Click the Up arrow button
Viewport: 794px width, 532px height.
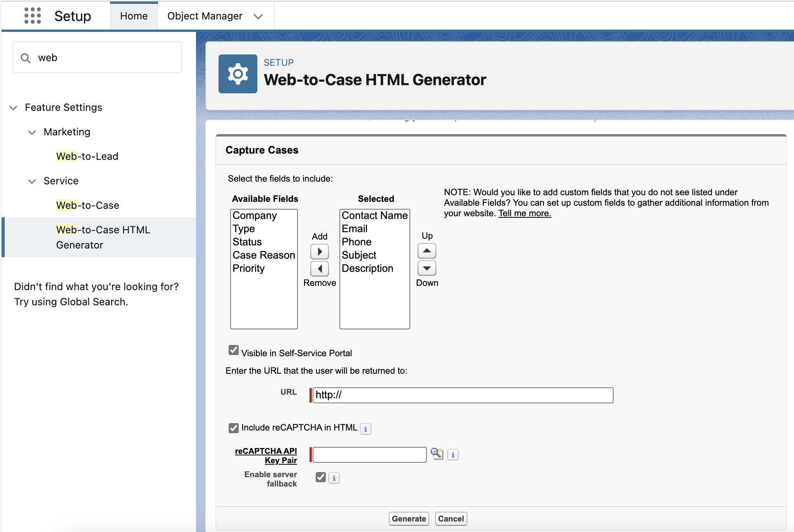427,251
